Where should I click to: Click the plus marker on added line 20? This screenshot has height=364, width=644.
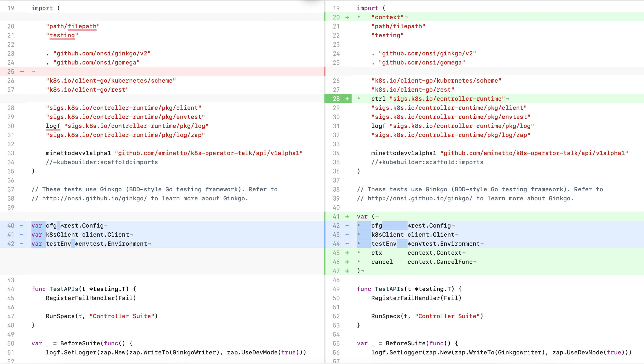[x=347, y=17]
